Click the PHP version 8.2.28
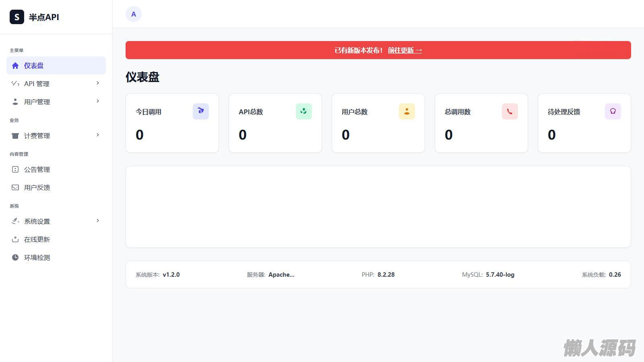Viewport: 644px width, 362px height. click(x=386, y=275)
